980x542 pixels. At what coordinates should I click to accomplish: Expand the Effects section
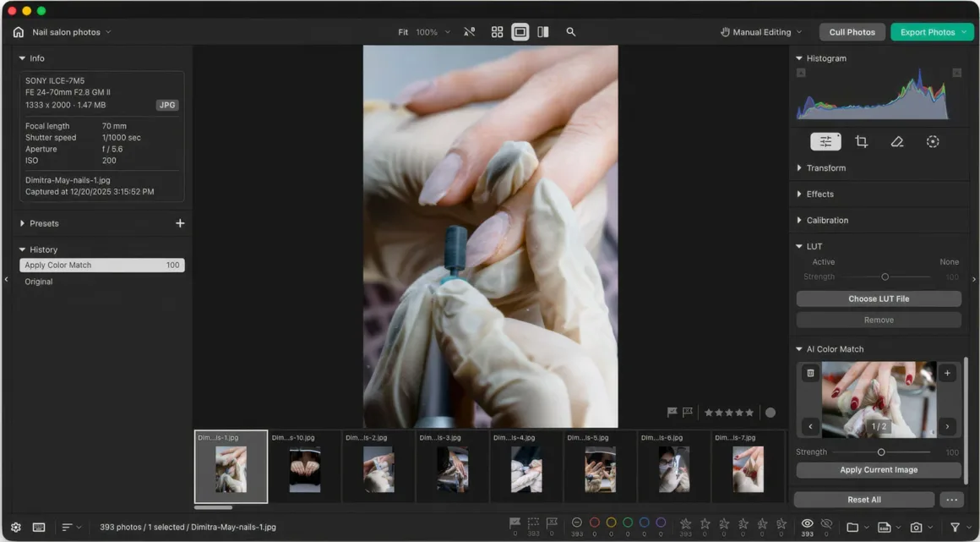tap(798, 194)
